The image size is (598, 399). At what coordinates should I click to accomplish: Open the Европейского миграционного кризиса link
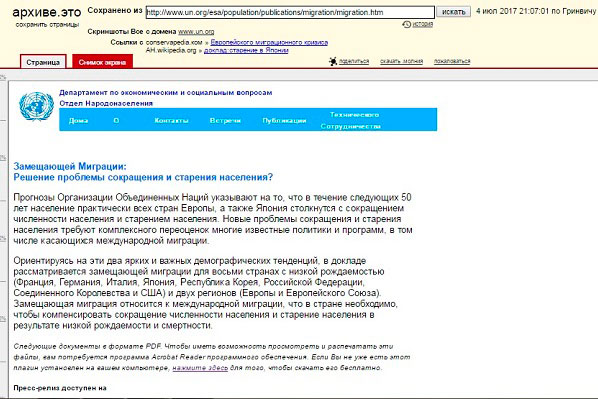point(269,42)
